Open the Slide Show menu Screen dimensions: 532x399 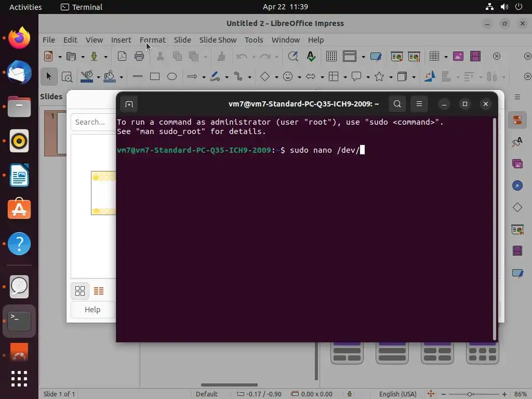point(218,40)
